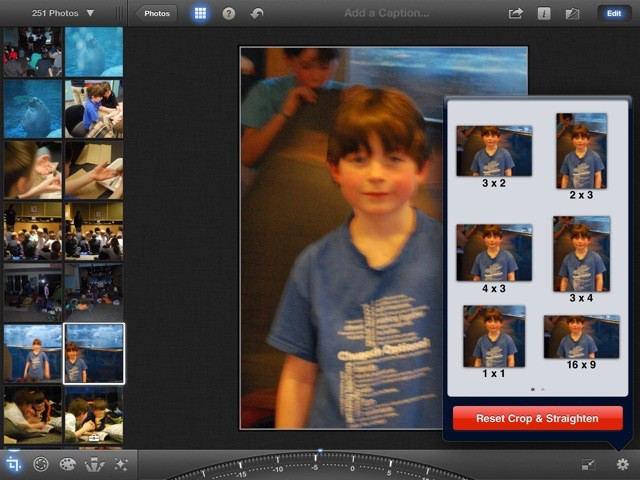The image size is (640, 480).
Task: Open the Exposure adjustment tool
Action: click(41, 464)
